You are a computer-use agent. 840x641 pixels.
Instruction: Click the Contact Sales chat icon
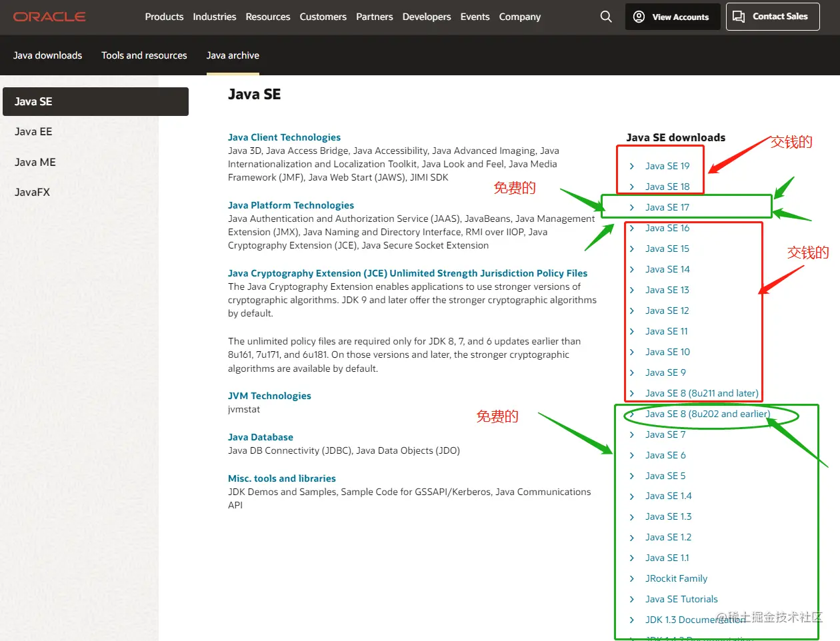click(739, 17)
